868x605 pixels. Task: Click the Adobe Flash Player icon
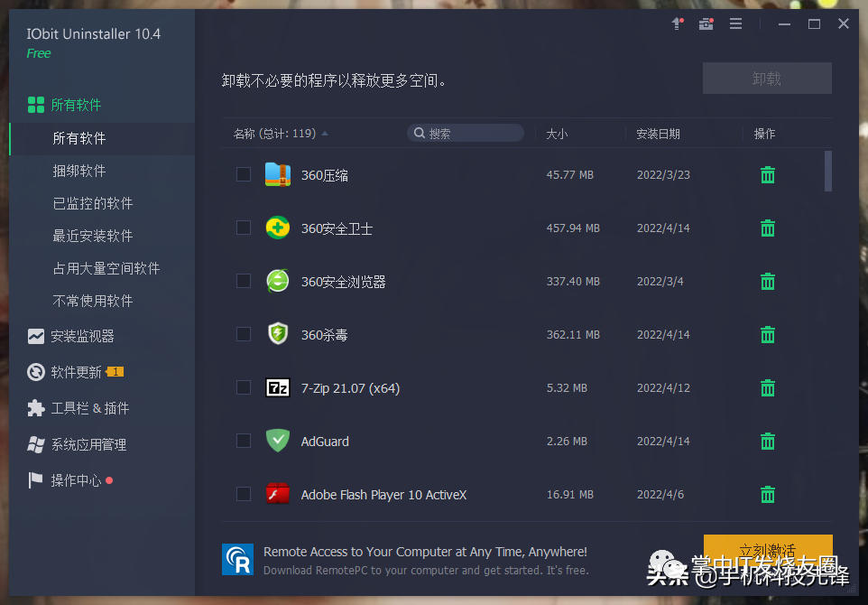[x=278, y=494]
